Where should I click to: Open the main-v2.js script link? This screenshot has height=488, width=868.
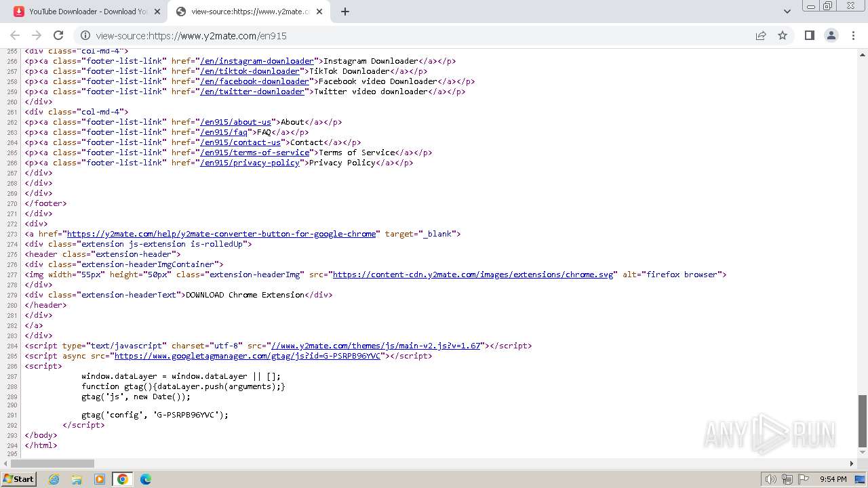coord(376,346)
